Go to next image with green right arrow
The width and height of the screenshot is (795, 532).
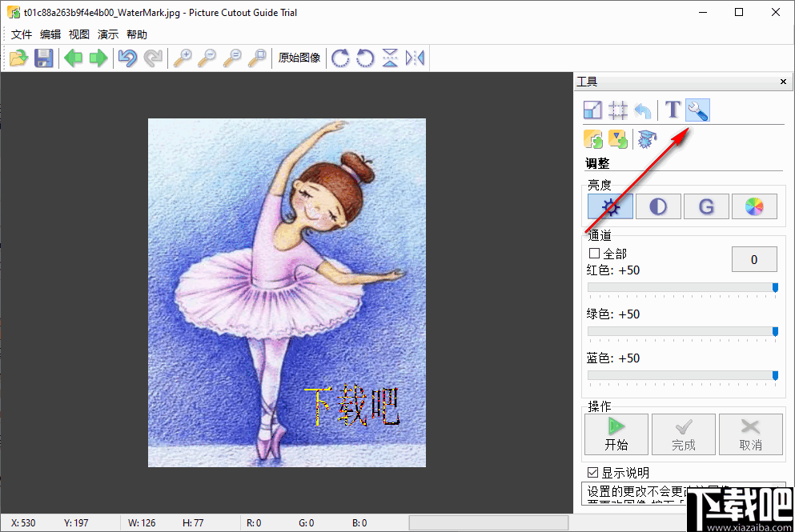[98, 58]
